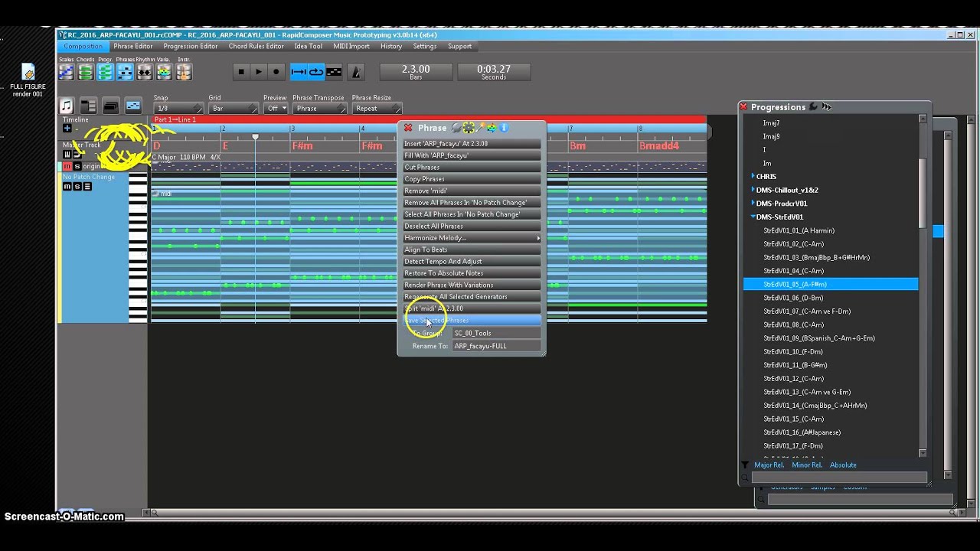This screenshot has width=980, height=551.
Task: Solo the No Patch Change track
Action: (77, 187)
